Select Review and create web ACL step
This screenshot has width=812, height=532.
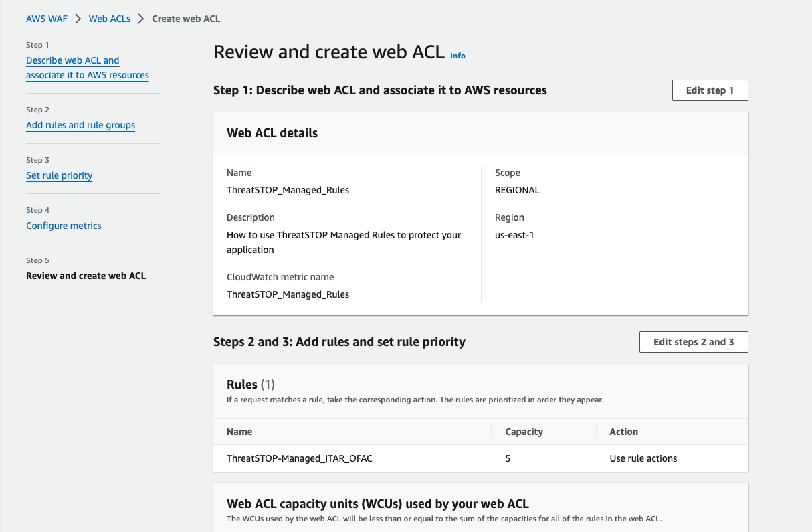click(86, 276)
